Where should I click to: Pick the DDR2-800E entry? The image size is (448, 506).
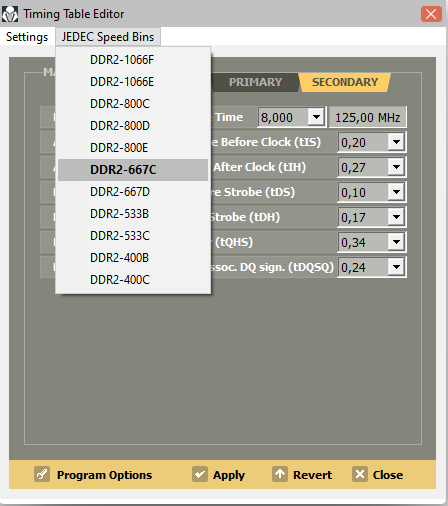click(x=133, y=148)
